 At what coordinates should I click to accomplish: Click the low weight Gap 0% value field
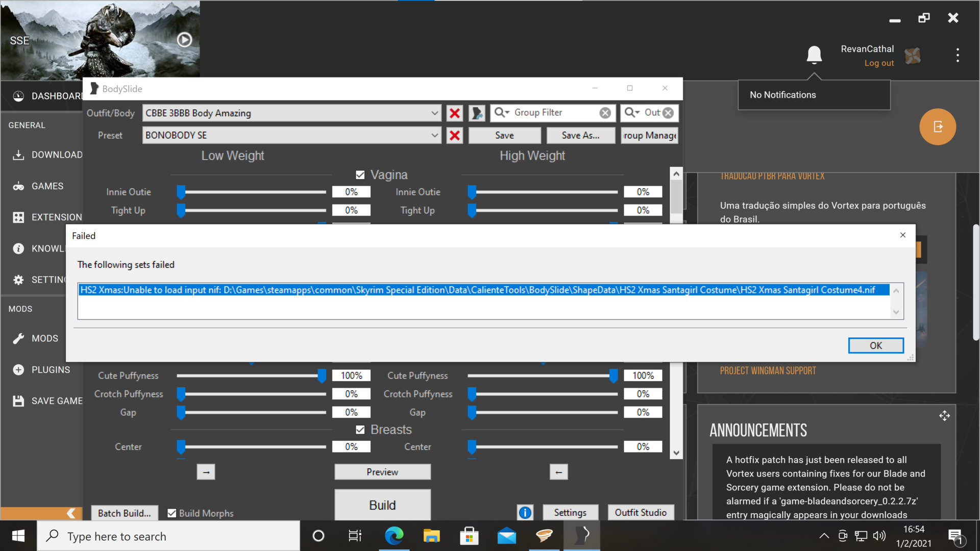click(x=351, y=412)
